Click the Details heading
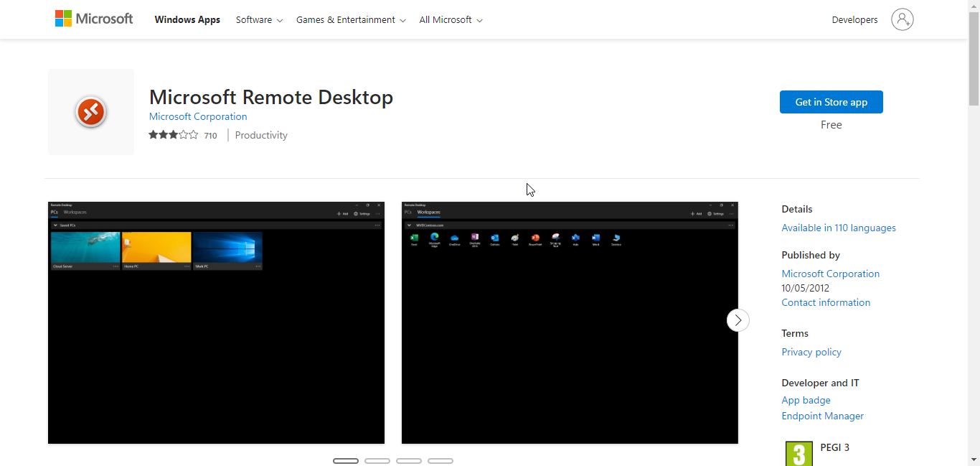980x466 pixels. click(797, 209)
